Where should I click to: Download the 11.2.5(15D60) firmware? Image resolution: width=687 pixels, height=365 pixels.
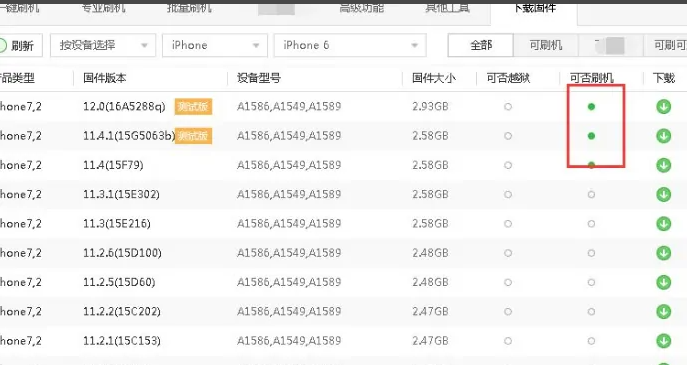(664, 282)
